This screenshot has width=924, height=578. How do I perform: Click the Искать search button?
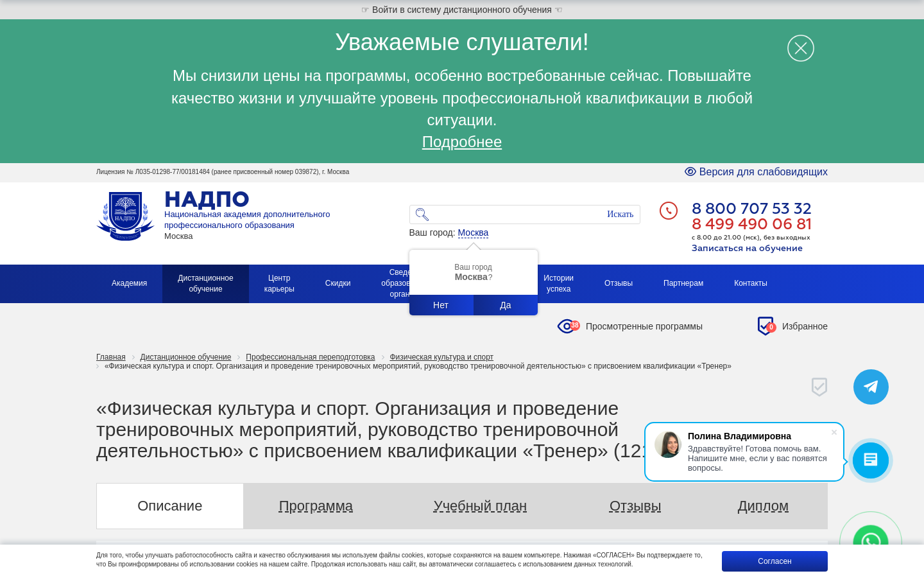(x=620, y=215)
